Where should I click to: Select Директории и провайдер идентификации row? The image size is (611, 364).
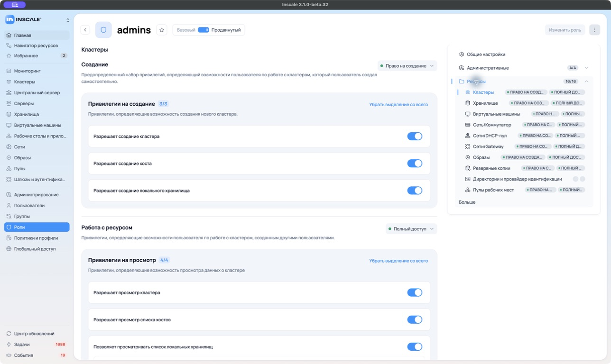[524, 179]
